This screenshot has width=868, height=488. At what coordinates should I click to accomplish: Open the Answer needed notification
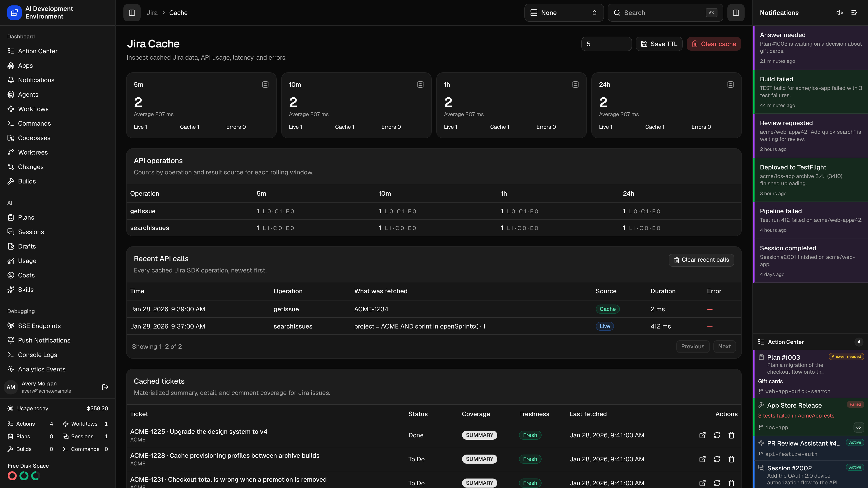coord(810,48)
